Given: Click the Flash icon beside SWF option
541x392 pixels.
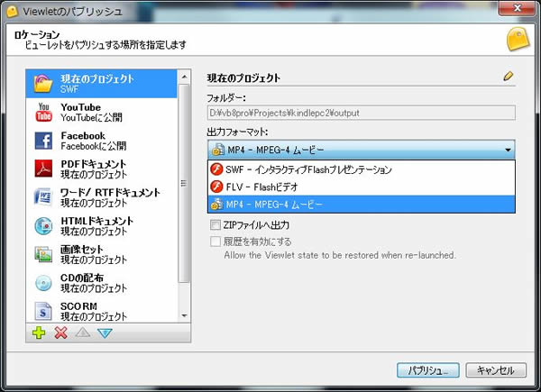Looking at the screenshot, I should 216,169.
